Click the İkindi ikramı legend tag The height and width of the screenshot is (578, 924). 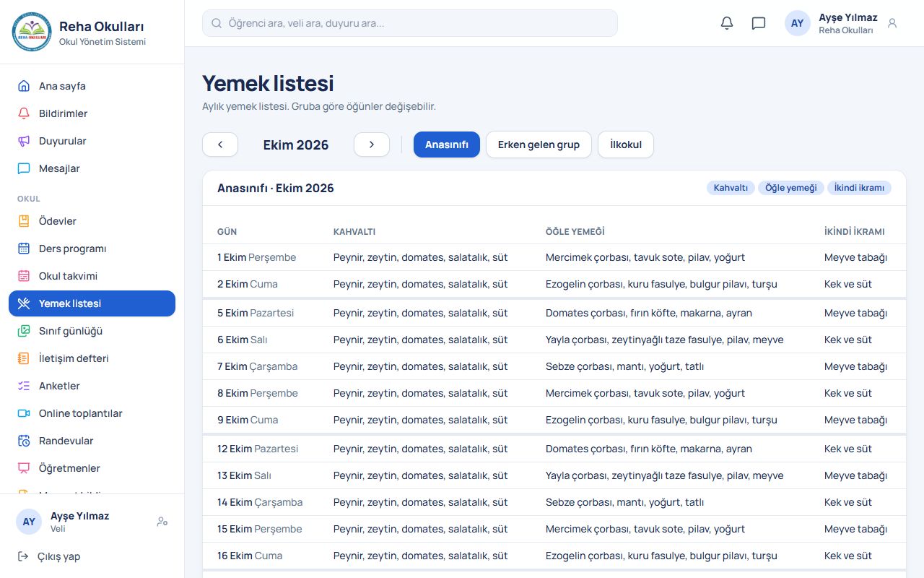859,188
